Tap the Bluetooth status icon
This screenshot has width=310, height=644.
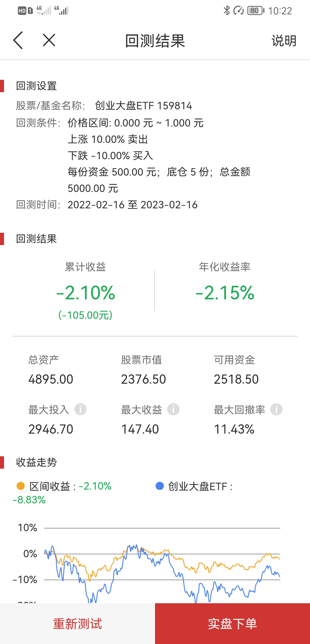(227, 11)
